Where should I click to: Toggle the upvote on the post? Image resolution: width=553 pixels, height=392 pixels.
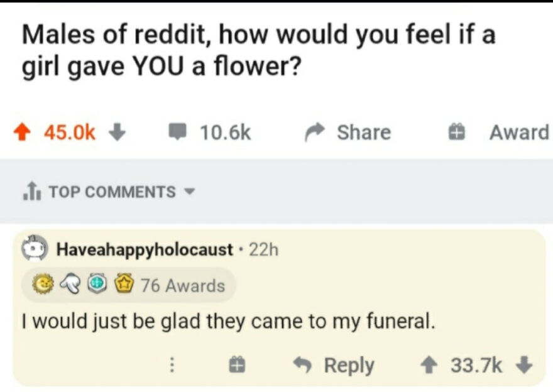pos(23,131)
